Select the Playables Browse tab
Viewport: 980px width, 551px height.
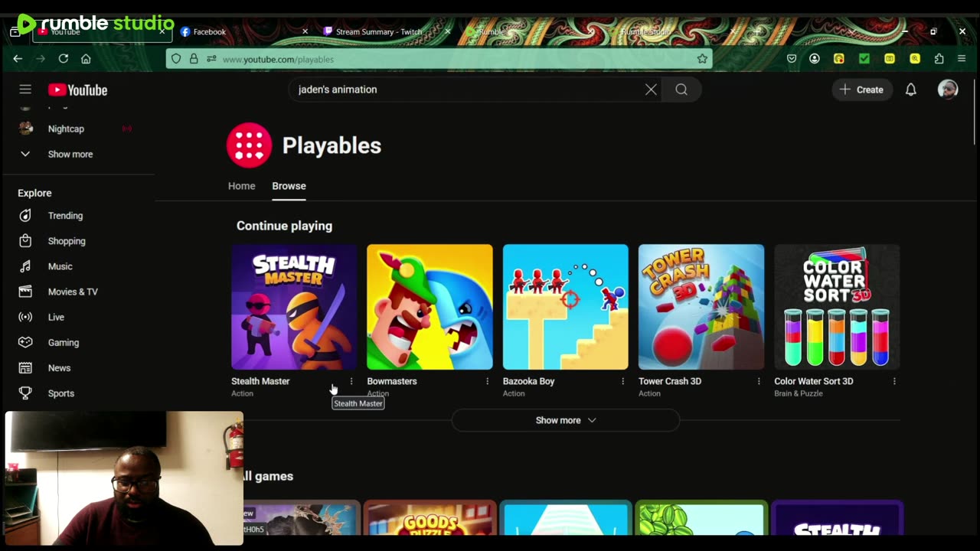click(289, 186)
